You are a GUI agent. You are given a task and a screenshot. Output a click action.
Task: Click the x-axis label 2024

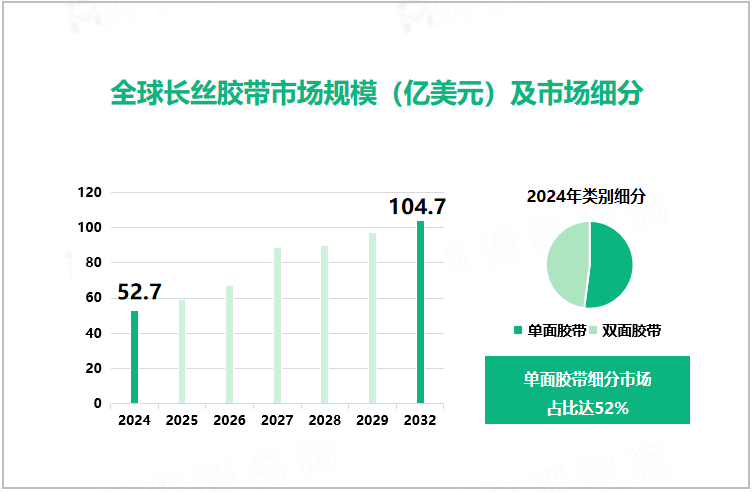coord(134,420)
